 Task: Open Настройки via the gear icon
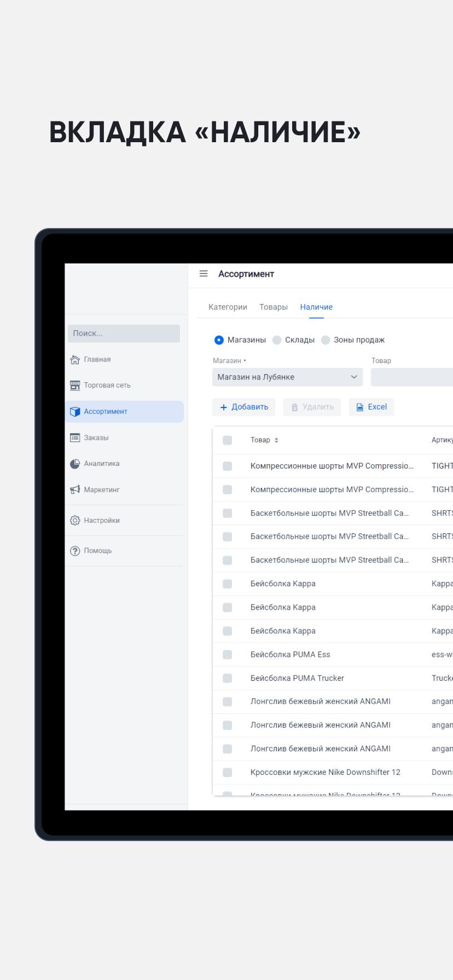[75, 521]
